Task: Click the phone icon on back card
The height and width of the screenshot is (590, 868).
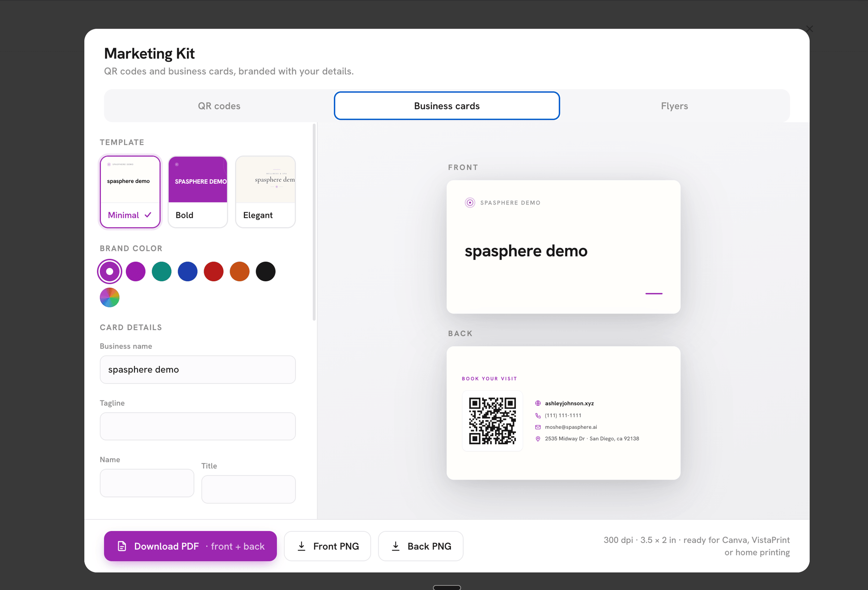Action: (538, 416)
